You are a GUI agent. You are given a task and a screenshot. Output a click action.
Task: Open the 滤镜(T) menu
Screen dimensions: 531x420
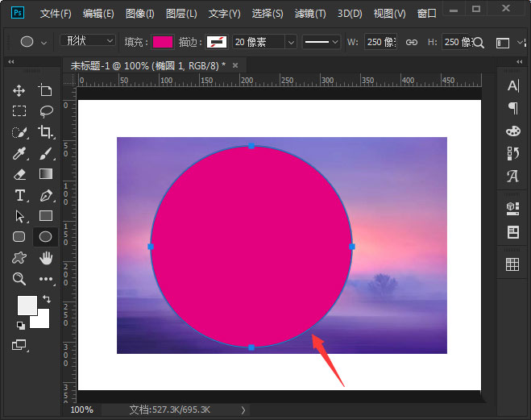310,14
